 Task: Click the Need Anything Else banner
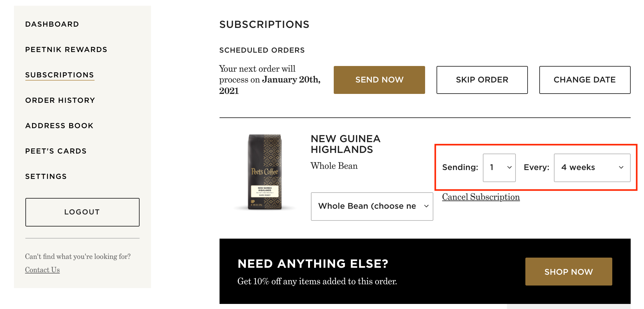click(349, 272)
